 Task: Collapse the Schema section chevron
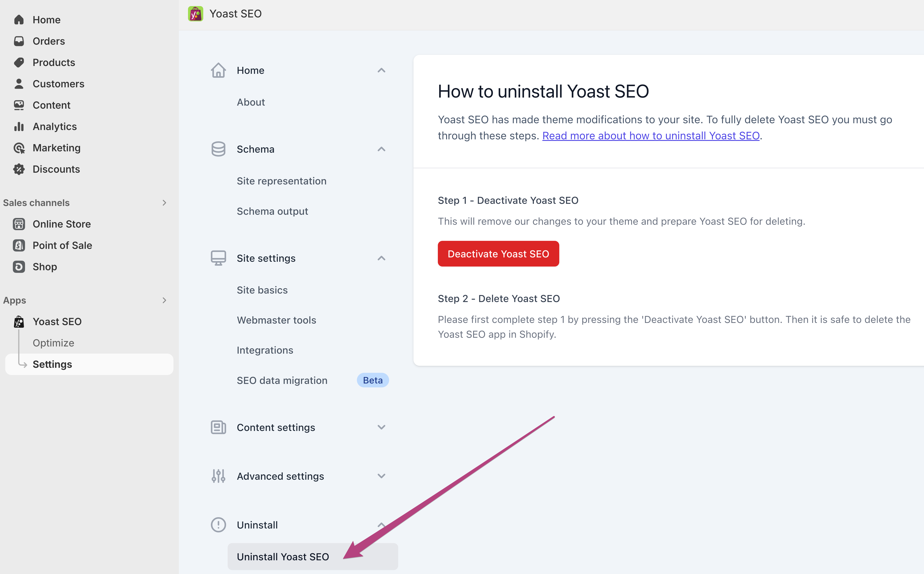point(381,149)
